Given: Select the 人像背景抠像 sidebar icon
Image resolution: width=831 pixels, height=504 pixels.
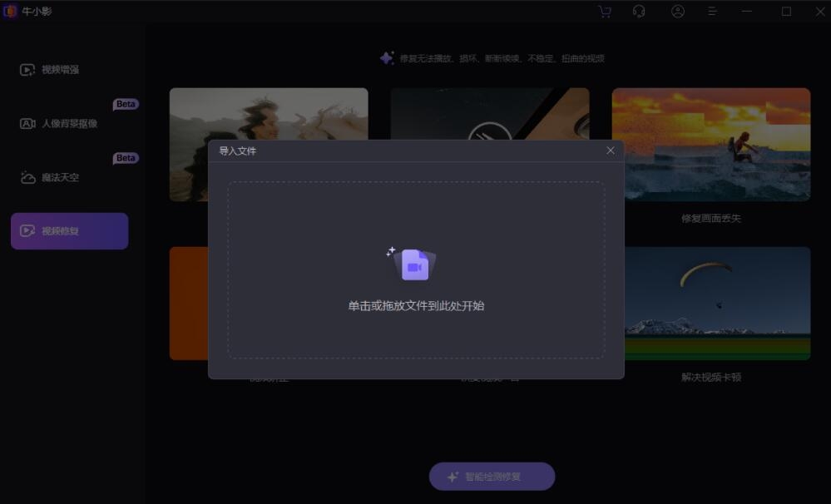Looking at the screenshot, I should 26,122.
